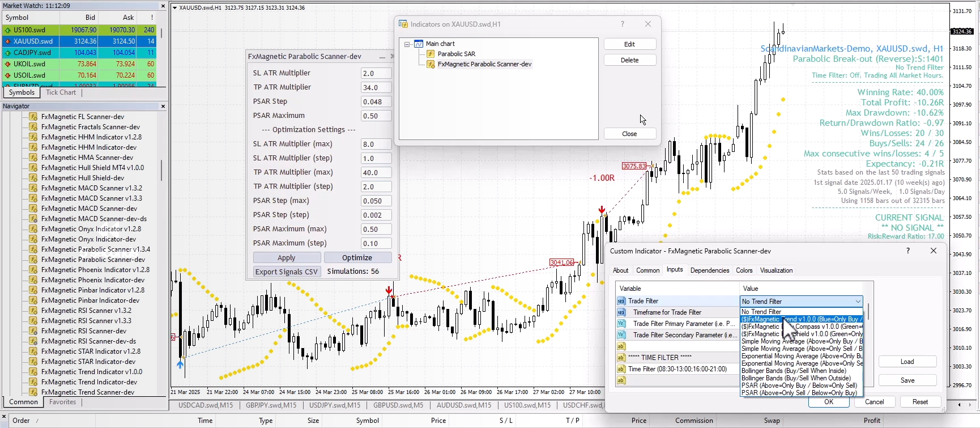Click the UKOIL.swd red down-arrow icon
The width and height of the screenshot is (980, 428).
tap(8, 64)
